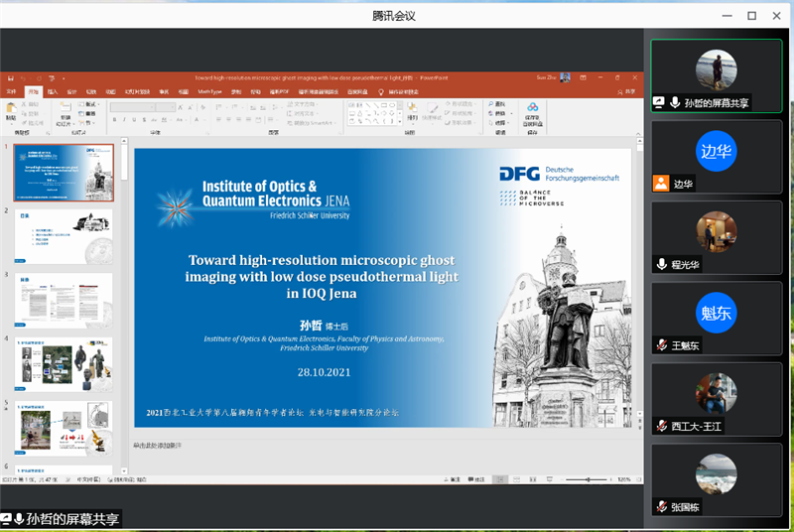Toggle text Shadow (S) in the font group
The height and width of the screenshot is (532, 794).
click(144, 120)
